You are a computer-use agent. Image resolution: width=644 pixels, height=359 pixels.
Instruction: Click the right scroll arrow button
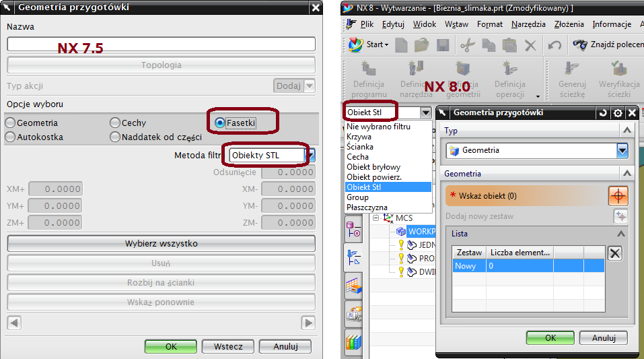(x=308, y=323)
